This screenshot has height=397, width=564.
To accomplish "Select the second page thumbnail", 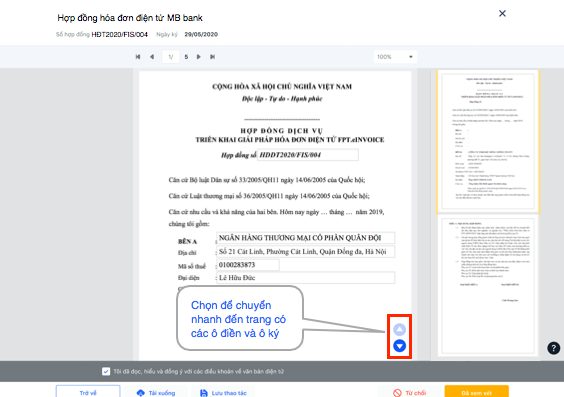I will tap(488, 286).
